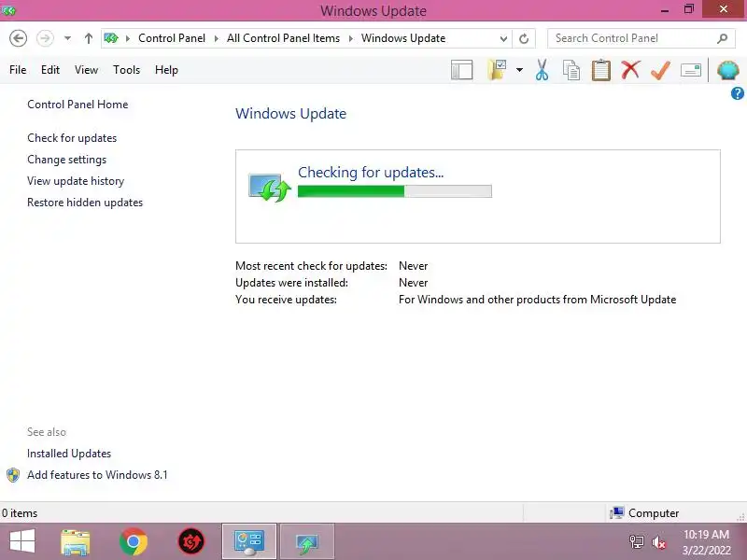Click the Windows Update icon in address bar
Image resolution: width=747 pixels, height=560 pixels.
click(111, 38)
